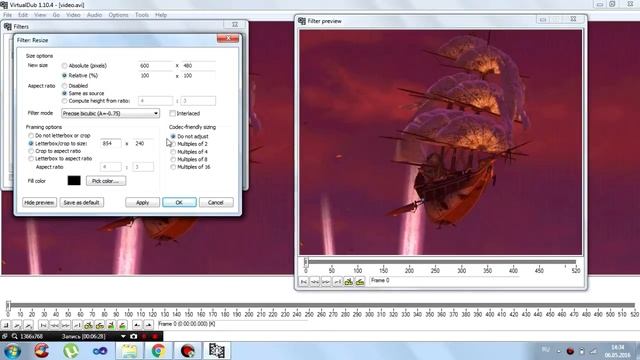The width and height of the screenshot is (640, 360).
Task: Open the Tools menu
Action: 142,15
